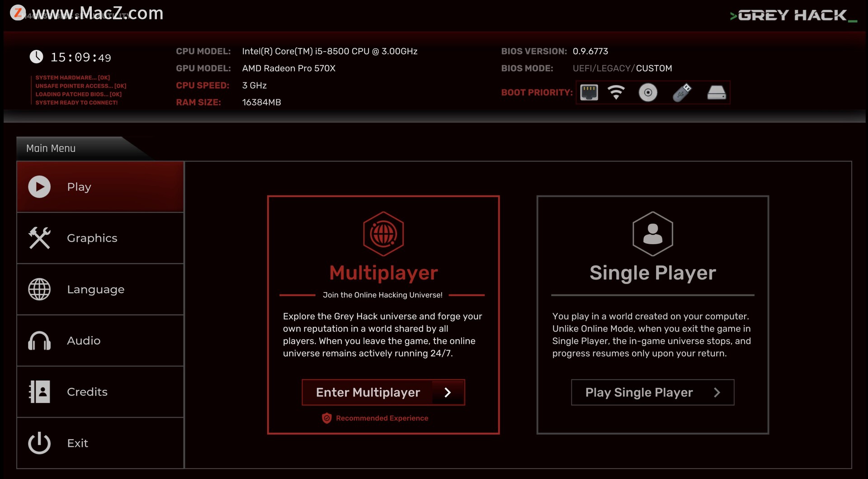
Task: Click the Recommended Experience shield icon
Action: (326, 418)
